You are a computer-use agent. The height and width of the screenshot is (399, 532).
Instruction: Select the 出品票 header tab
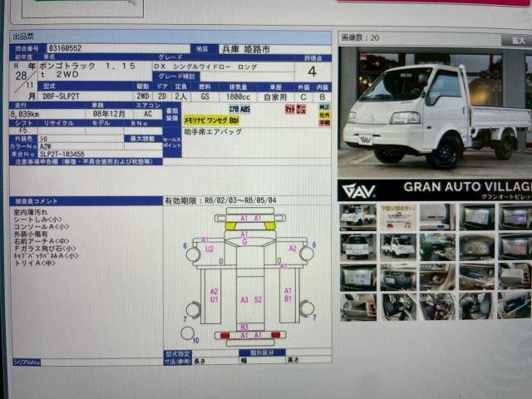coord(22,37)
